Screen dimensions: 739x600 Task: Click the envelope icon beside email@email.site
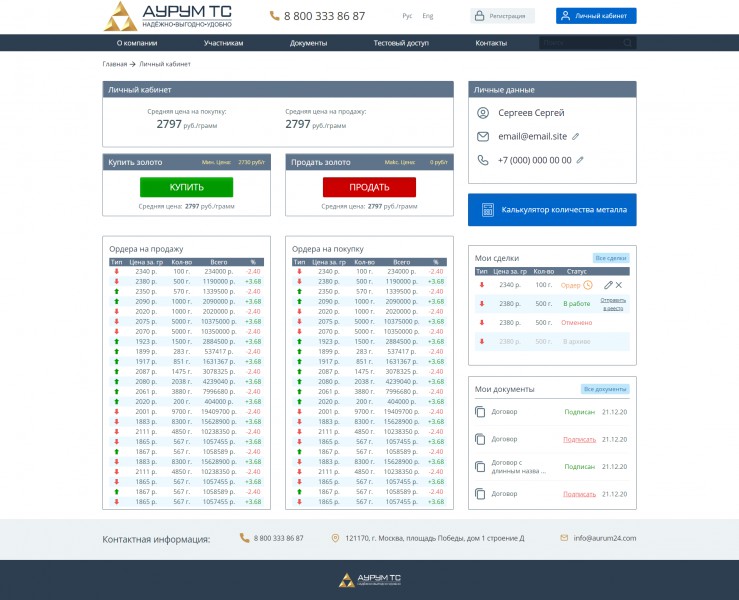[x=483, y=137]
